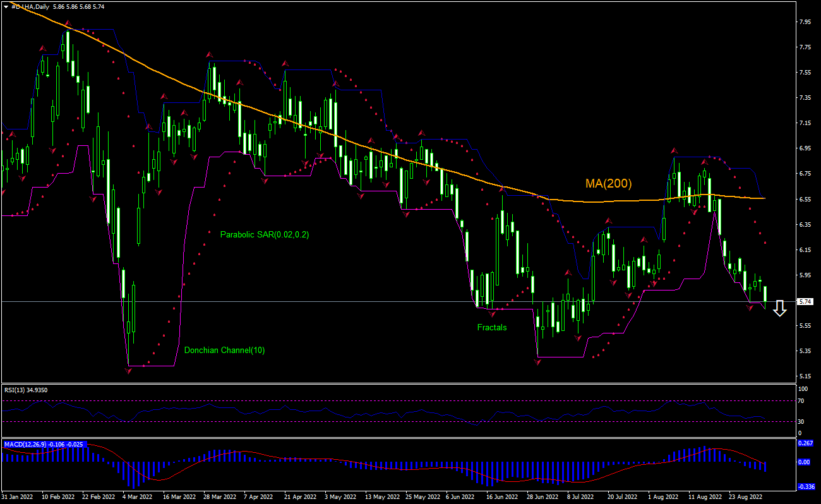
Task: Expand the RSI(13) indicator subwindow header
Action: click(x=25, y=390)
